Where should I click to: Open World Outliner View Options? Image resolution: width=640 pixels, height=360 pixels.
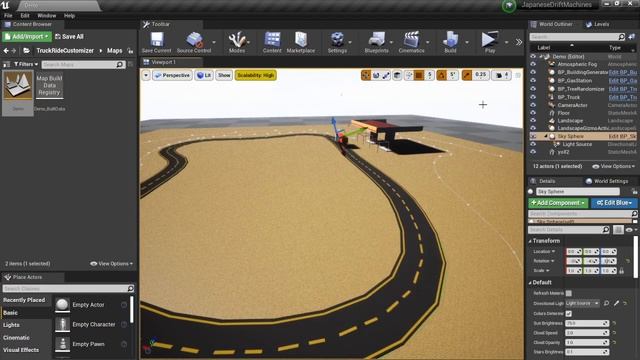point(613,166)
